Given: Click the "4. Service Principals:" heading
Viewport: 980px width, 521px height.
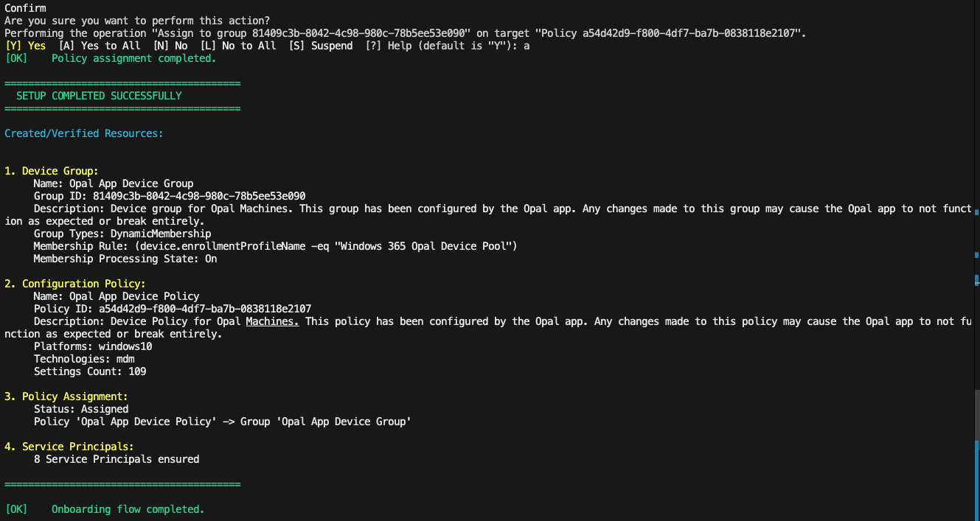Looking at the screenshot, I should point(69,447).
